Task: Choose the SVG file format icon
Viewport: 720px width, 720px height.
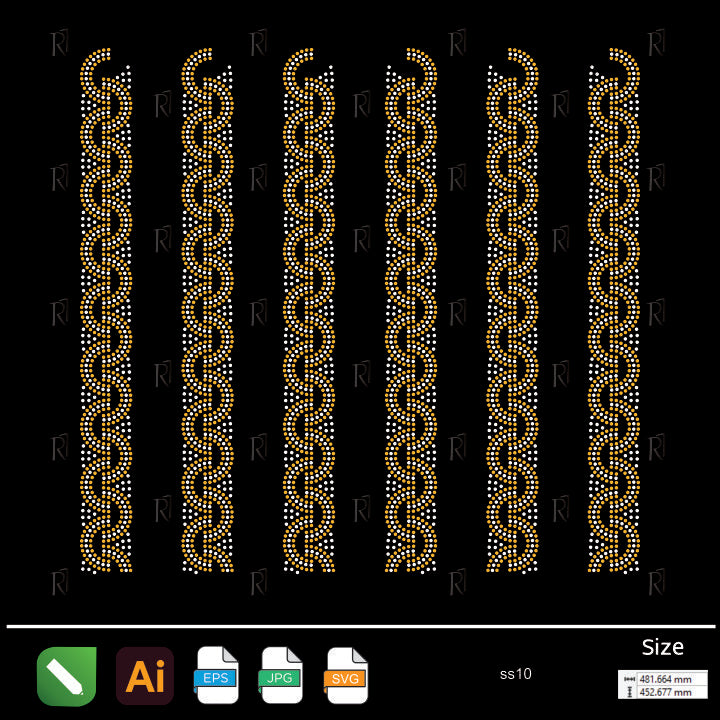Action: pyautogui.click(x=347, y=676)
